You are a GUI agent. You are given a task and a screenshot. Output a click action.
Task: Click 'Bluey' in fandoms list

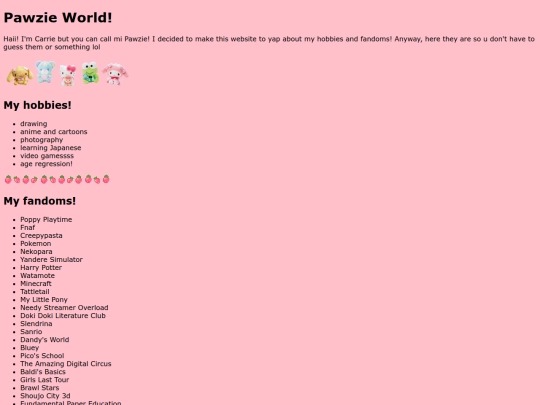pos(30,347)
